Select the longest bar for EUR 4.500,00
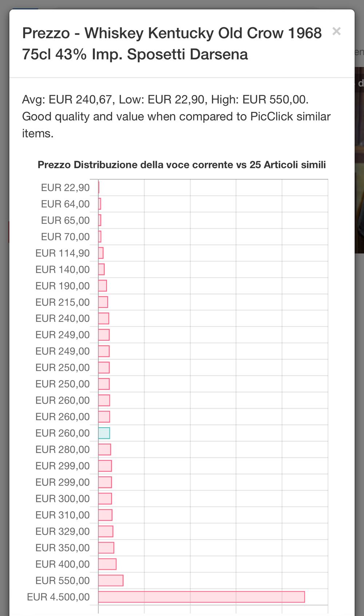Viewport: 364px width, 616px height. click(201, 597)
